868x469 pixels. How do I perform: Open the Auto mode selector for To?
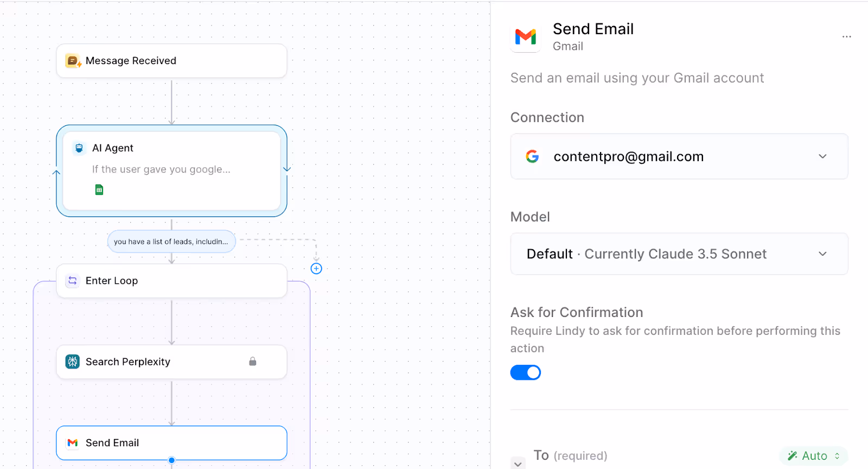coord(814,456)
